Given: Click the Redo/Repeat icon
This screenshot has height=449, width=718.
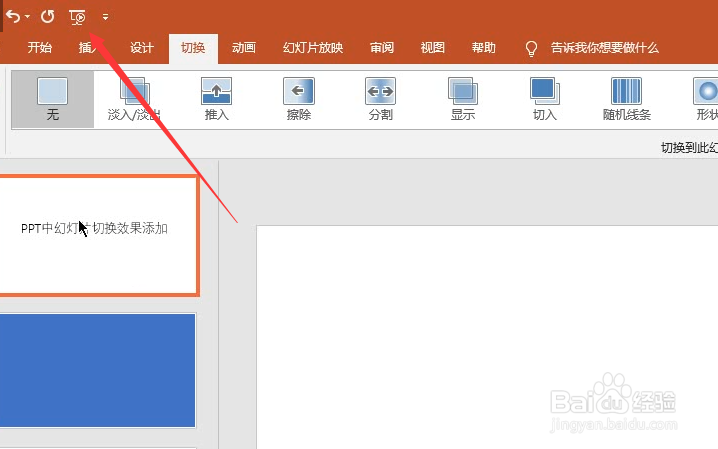Looking at the screenshot, I should coord(47,17).
